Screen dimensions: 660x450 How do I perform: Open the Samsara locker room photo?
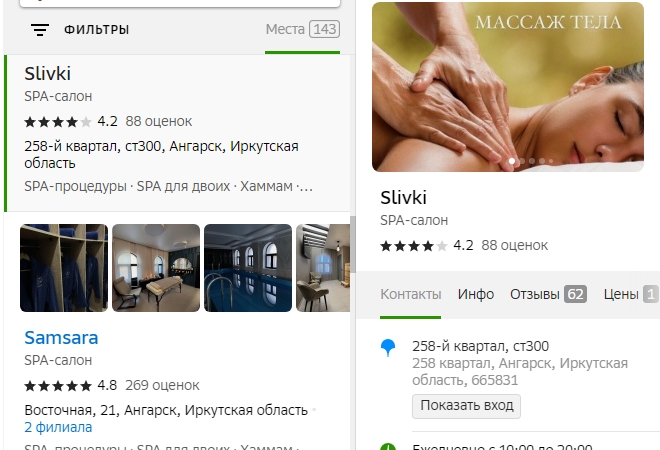[64, 268]
